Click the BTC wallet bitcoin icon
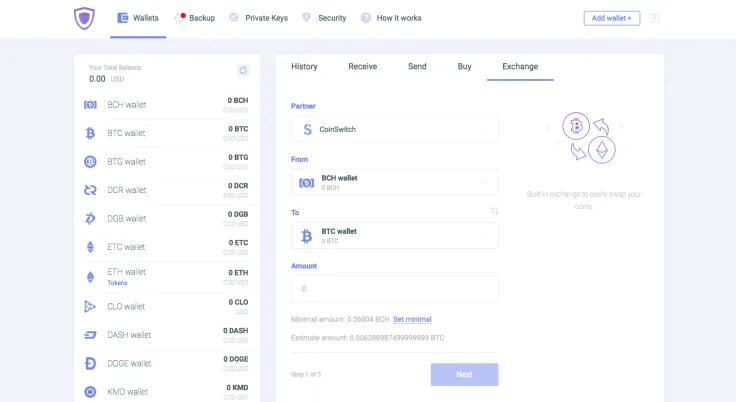Viewport: 736px width, 402px height. (90, 133)
